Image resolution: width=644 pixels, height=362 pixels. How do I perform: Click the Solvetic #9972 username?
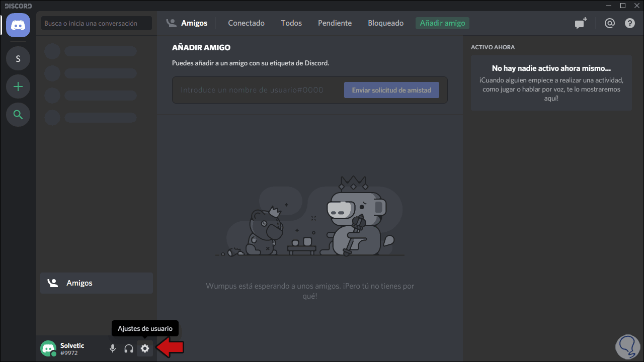click(x=72, y=349)
